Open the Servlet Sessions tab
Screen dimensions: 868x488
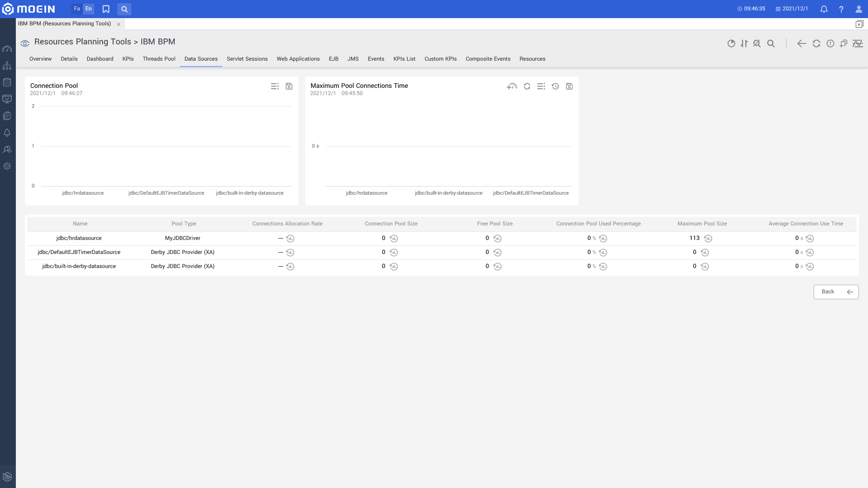247,59
